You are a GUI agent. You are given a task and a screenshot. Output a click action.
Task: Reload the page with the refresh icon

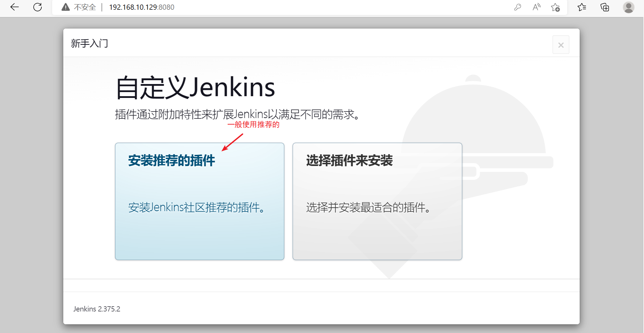click(x=38, y=7)
